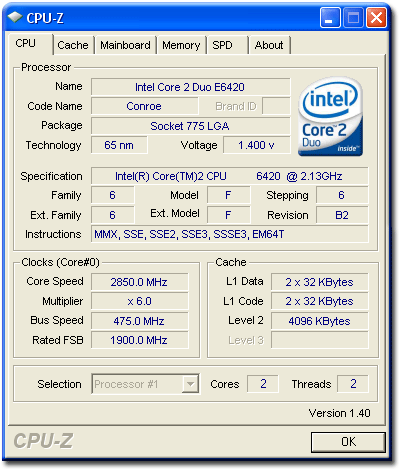Screen dimensions: 400x475
Task: Minimize the CPU-Z window
Action: [x=330, y=18]
